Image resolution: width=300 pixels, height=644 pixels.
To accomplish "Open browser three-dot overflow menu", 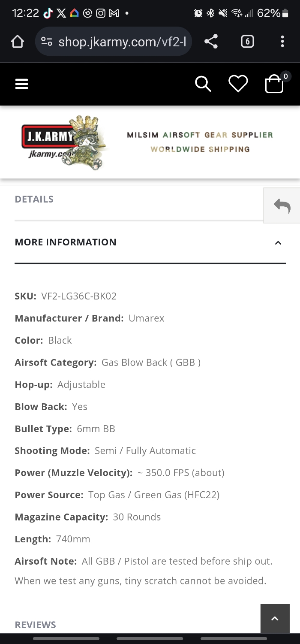I will pyautogui.click(x=282, y=42).
